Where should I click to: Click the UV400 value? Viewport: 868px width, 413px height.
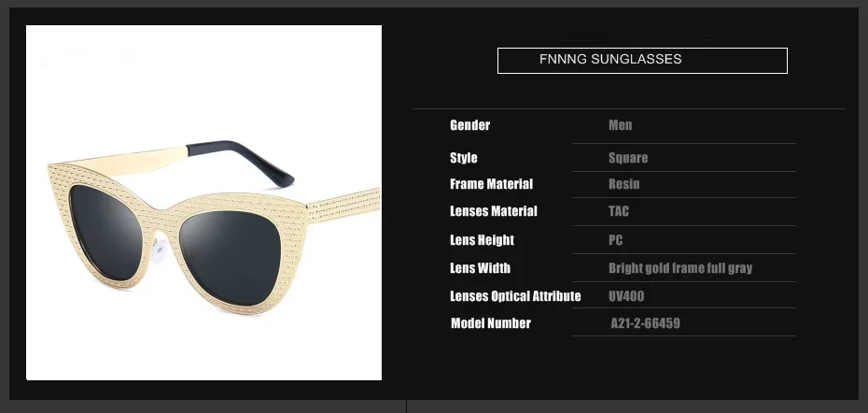(x=626, y=296)
